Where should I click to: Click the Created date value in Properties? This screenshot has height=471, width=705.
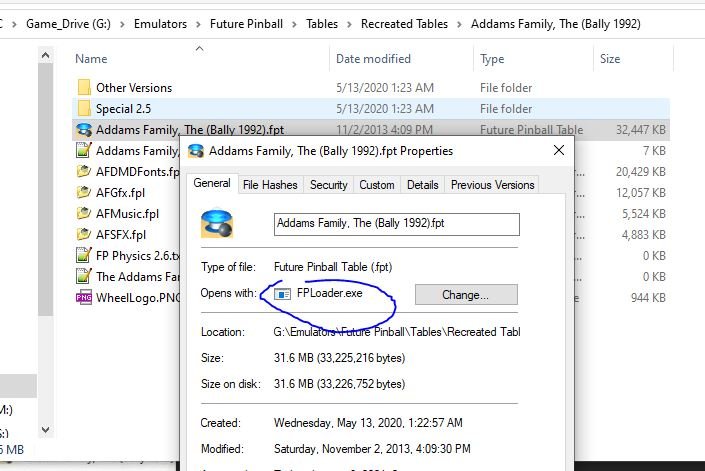[x=368, y=423]
